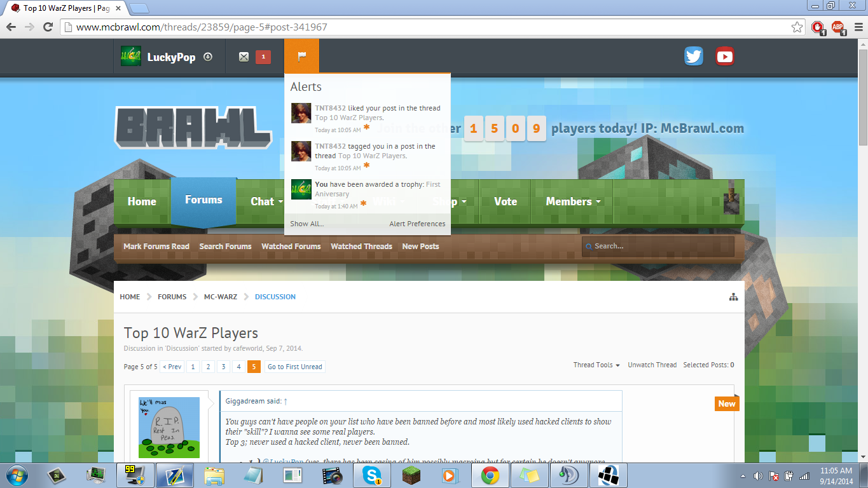
Task: Open the Chrome menu hamburger icon
Action: 857,27
